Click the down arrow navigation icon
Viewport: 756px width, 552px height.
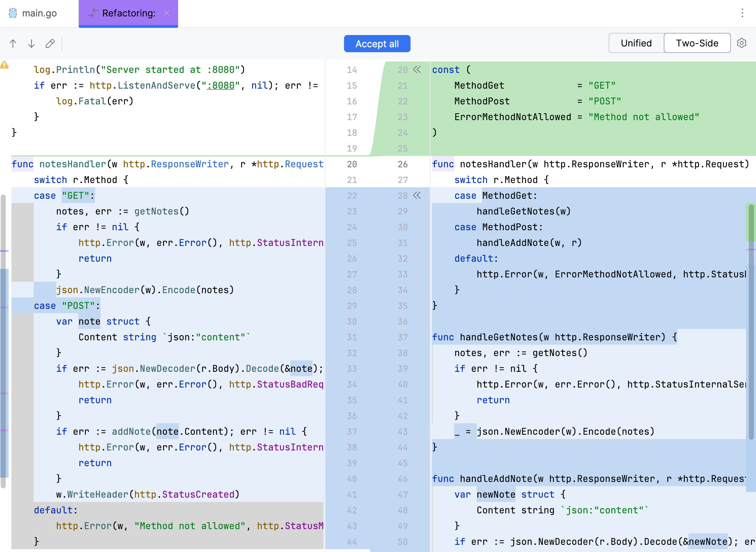[32, 43]
